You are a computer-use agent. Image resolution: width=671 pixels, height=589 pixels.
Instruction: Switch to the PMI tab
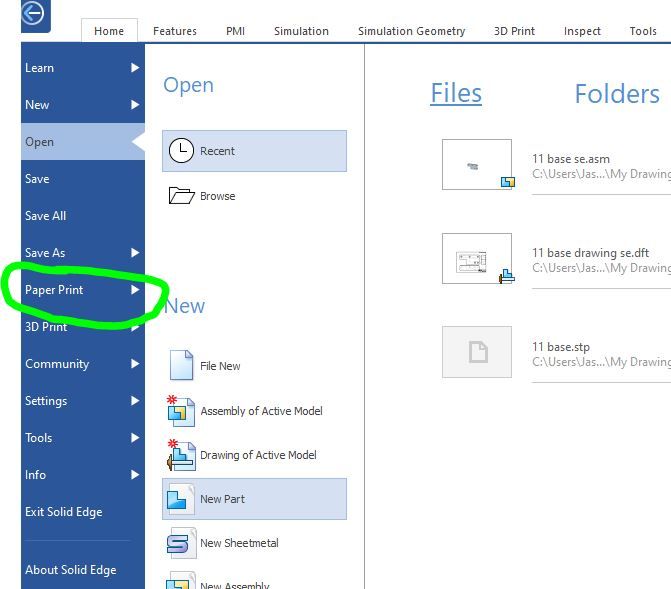[x=235, y=31]
